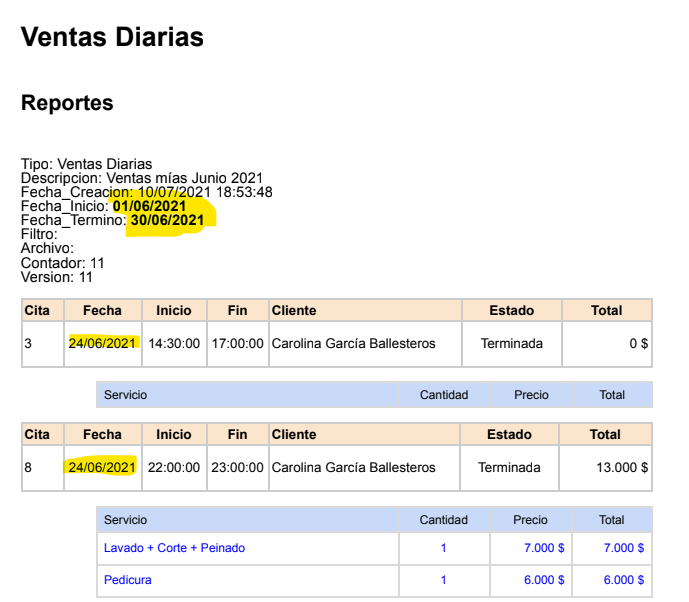Click quantity 1 in the Lavado + Corte + Peinado row

tap(443, 548)
